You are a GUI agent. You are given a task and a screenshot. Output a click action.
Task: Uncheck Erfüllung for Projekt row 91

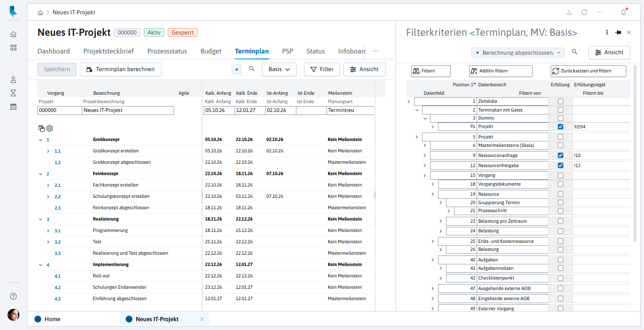click(x=560, y=127)
